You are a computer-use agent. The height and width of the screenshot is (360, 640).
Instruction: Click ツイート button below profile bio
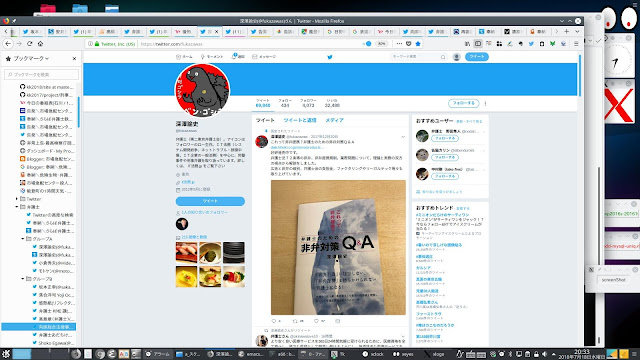pyautogui.click(x=210, y=201)
